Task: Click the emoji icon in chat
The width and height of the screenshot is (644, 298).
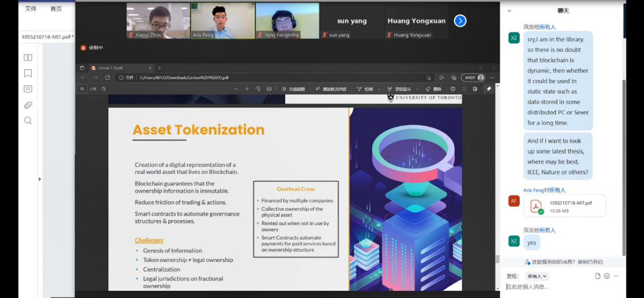Action: pos(607,276)
